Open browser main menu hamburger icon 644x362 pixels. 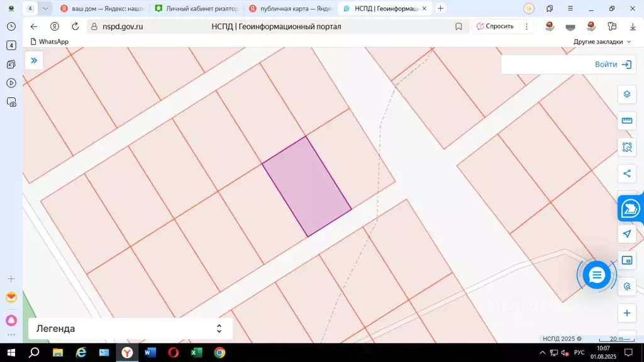coord(570,8)
